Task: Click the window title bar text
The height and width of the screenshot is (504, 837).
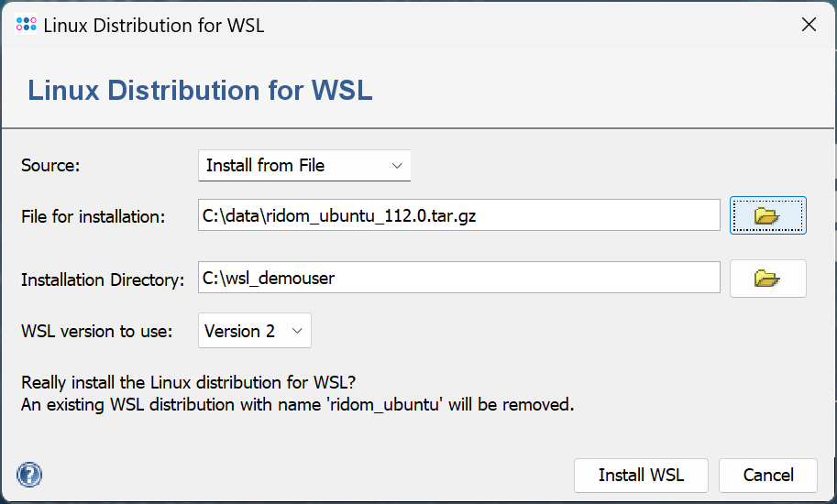Action: pos(154,25)
